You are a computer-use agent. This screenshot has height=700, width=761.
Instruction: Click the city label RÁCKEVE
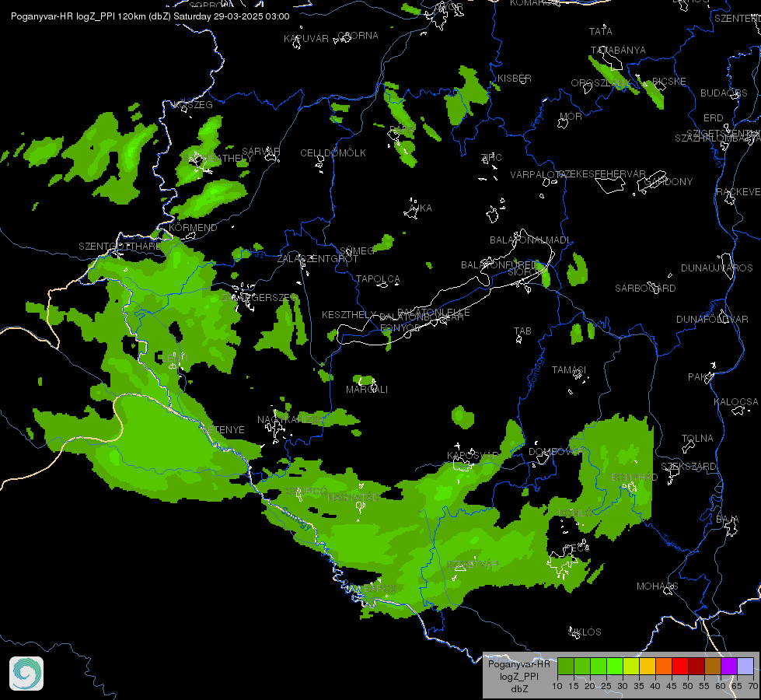point(738,192)
